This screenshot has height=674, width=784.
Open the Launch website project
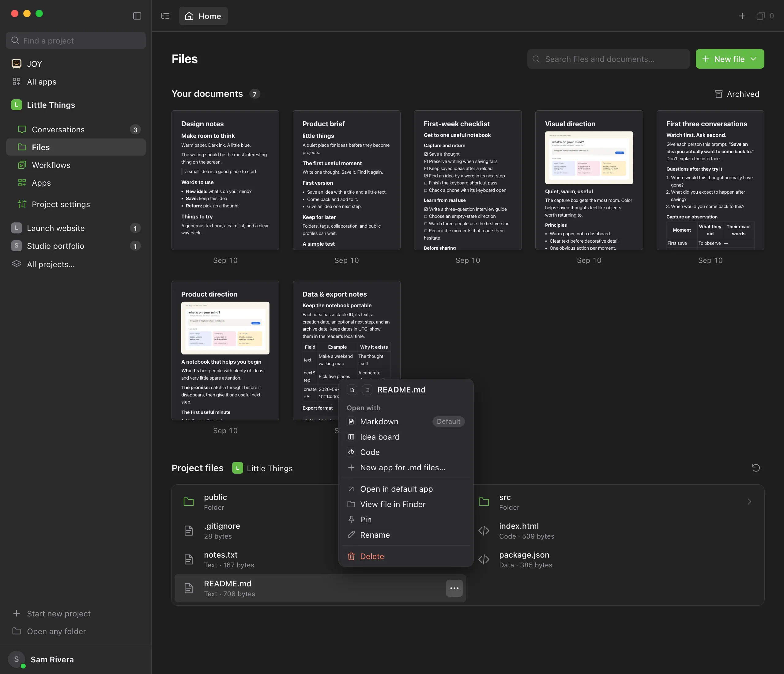[x=76, y=228]
